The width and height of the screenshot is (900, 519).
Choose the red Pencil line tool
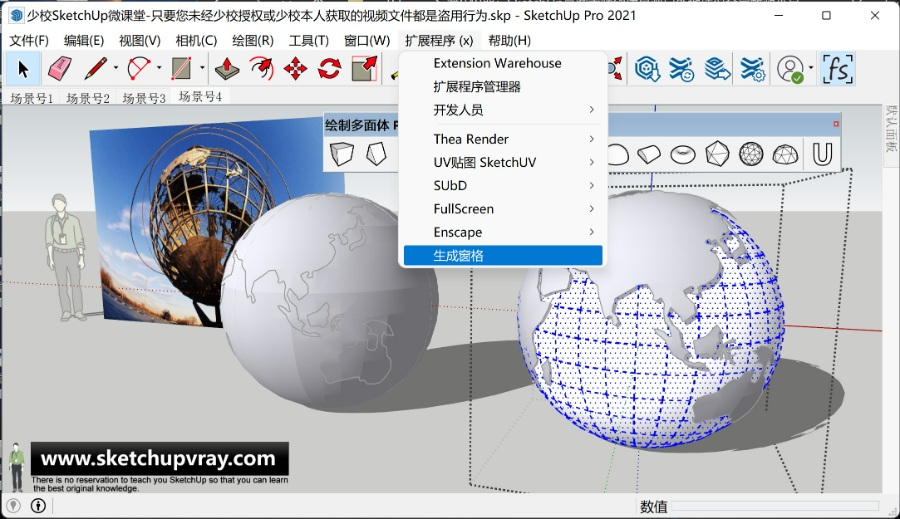click(95, 69)
